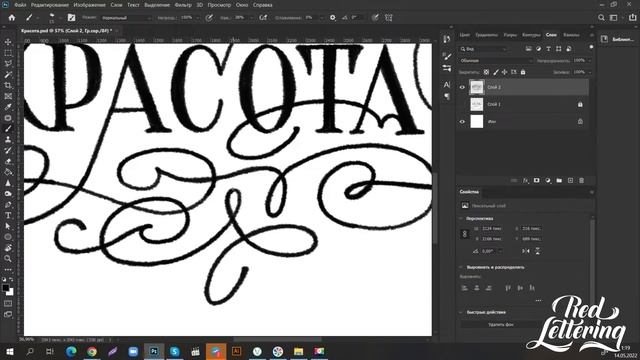Select the Crop tool
640x360 pixels.
click(x=8, y=85)
